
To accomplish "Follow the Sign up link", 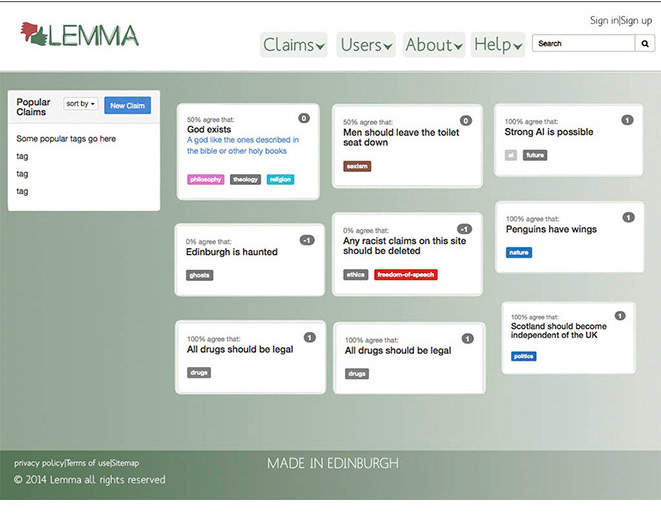I will (636, 20).
